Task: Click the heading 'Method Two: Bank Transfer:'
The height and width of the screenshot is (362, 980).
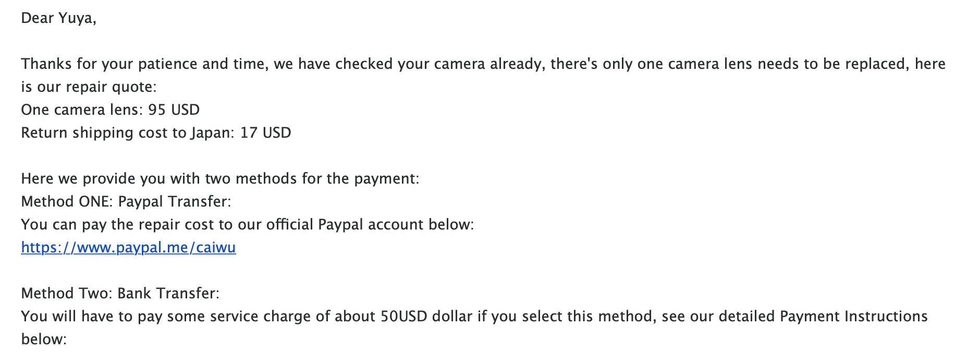Action: (x=120, y=294)
